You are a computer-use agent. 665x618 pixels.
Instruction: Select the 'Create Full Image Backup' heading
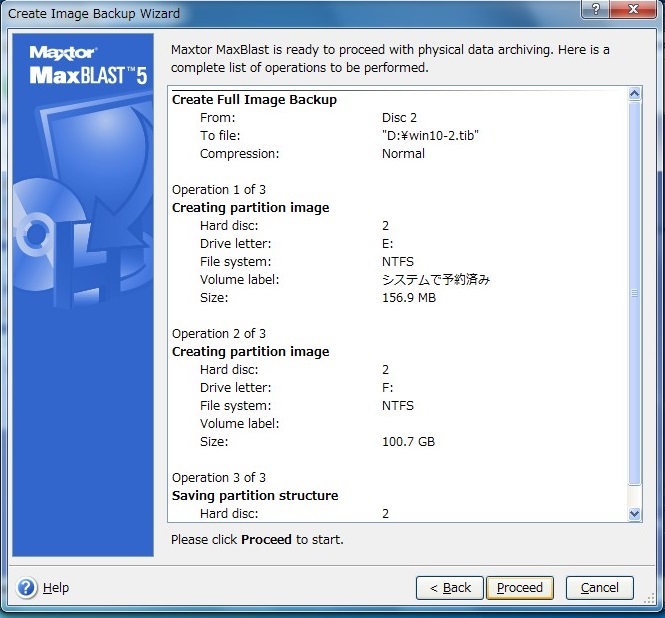254,99
